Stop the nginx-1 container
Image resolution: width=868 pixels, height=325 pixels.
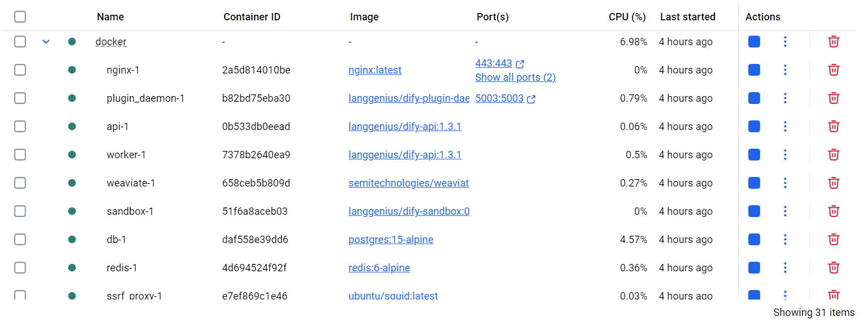coord(753,70)
